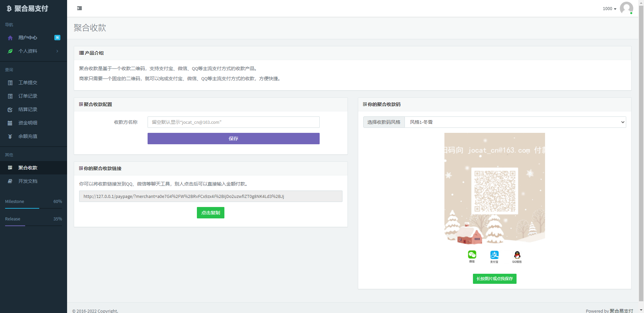
Task: Click 长按图片或点我保存 button
Action: (x=495, y=279)
